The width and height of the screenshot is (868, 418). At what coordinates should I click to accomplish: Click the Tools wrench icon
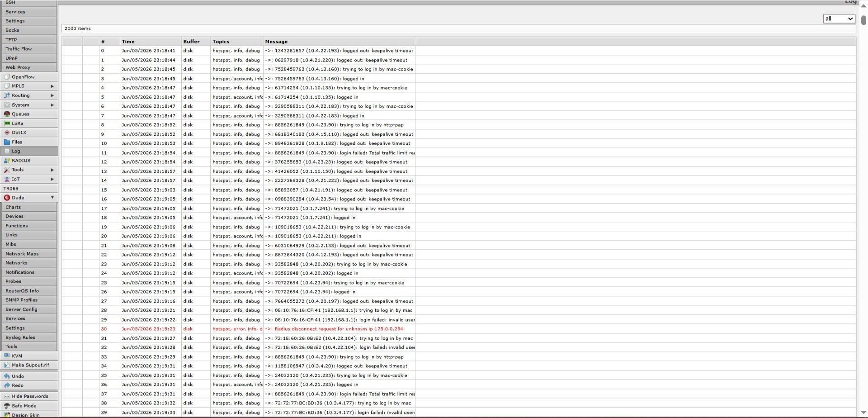pos(7,170)
